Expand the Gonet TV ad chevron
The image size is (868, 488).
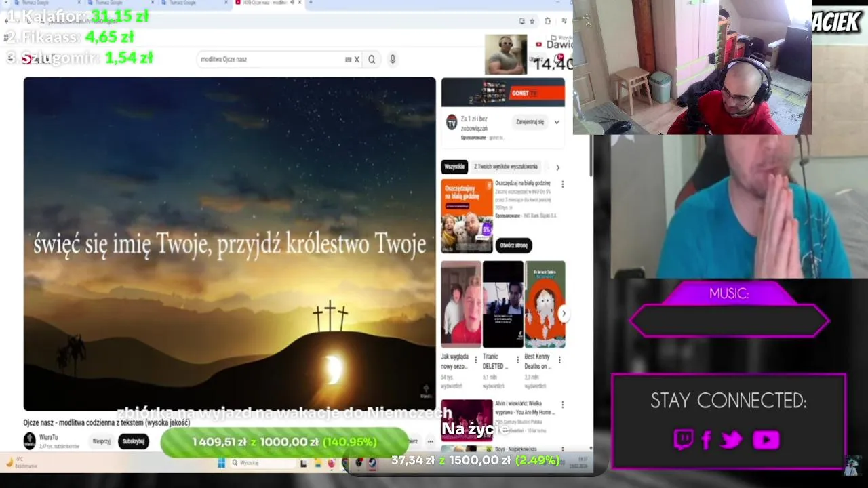point(557,123)
